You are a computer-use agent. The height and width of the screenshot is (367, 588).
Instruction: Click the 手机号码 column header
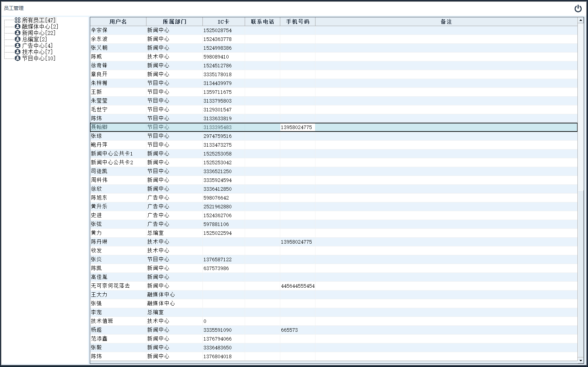[x=298, y=22]
